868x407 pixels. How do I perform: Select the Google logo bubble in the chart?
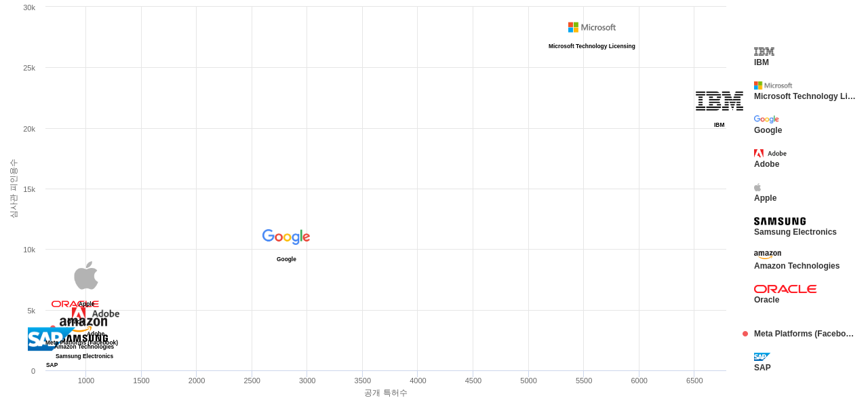coord(286,237)
